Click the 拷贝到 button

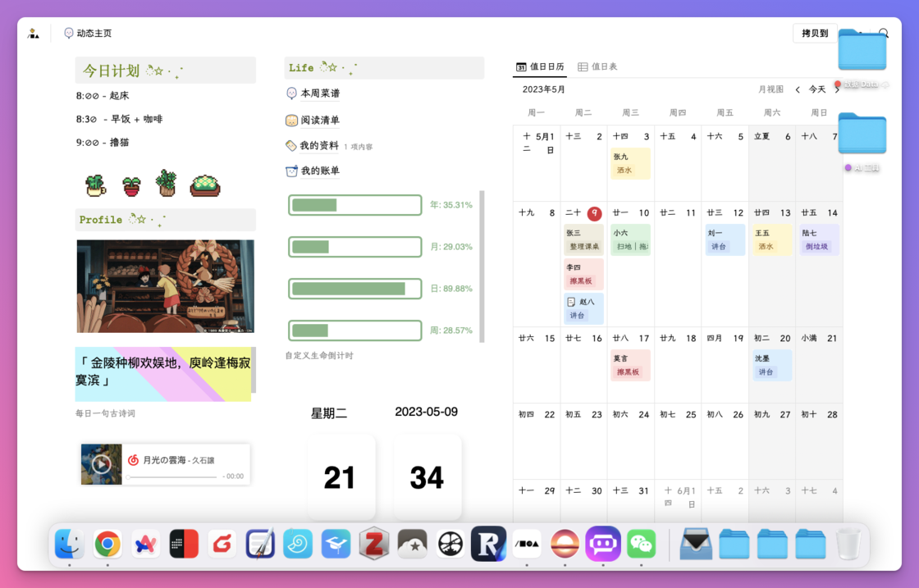coord(815,34)
